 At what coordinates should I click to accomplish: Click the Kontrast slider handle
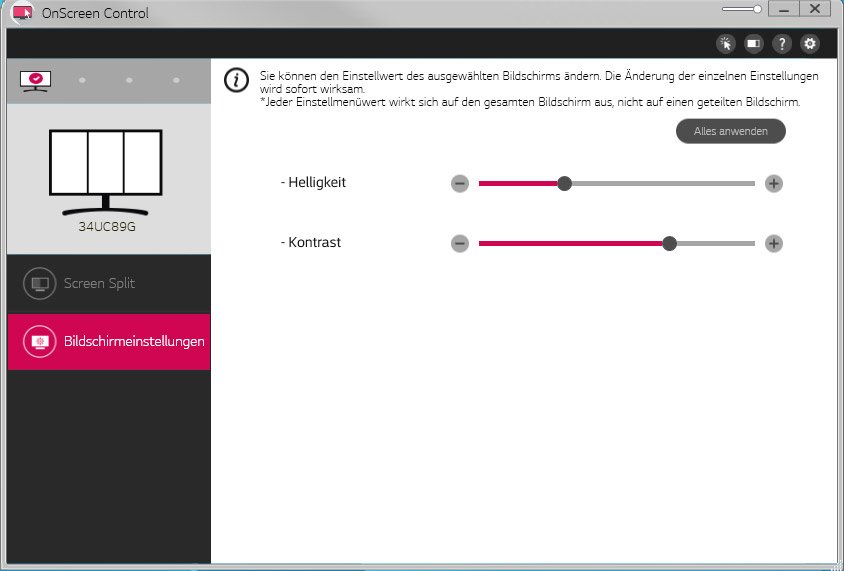pos(670,243)
